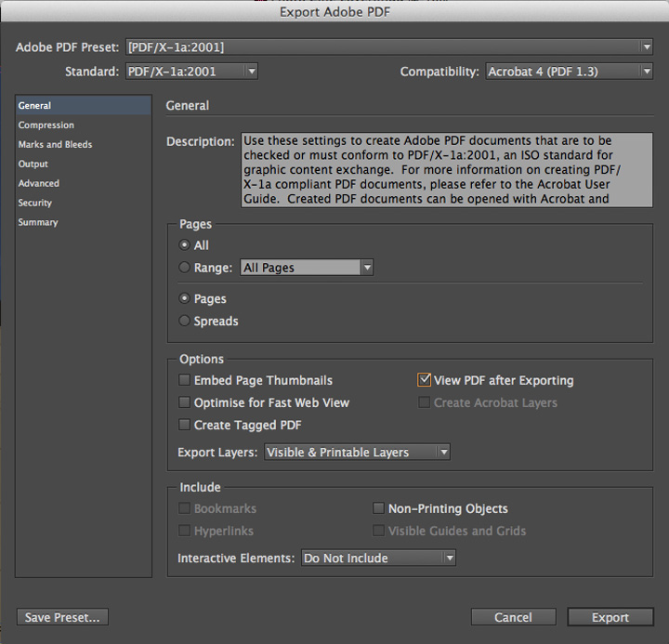Toggle the Bookmarks checkbox
669x644 pixels.
[x=184, y=508]
